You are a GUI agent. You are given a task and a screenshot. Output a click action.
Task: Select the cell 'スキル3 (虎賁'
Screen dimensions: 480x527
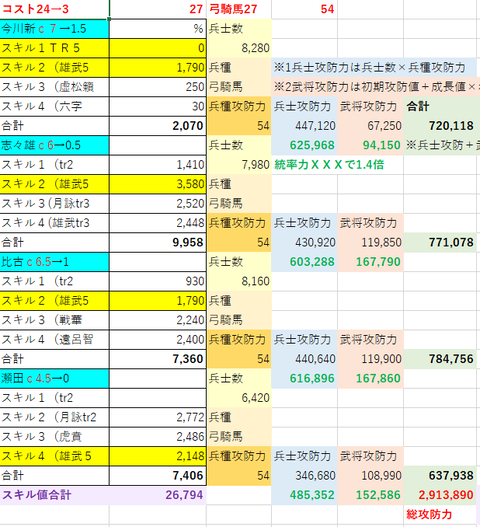tap(54, 437)
